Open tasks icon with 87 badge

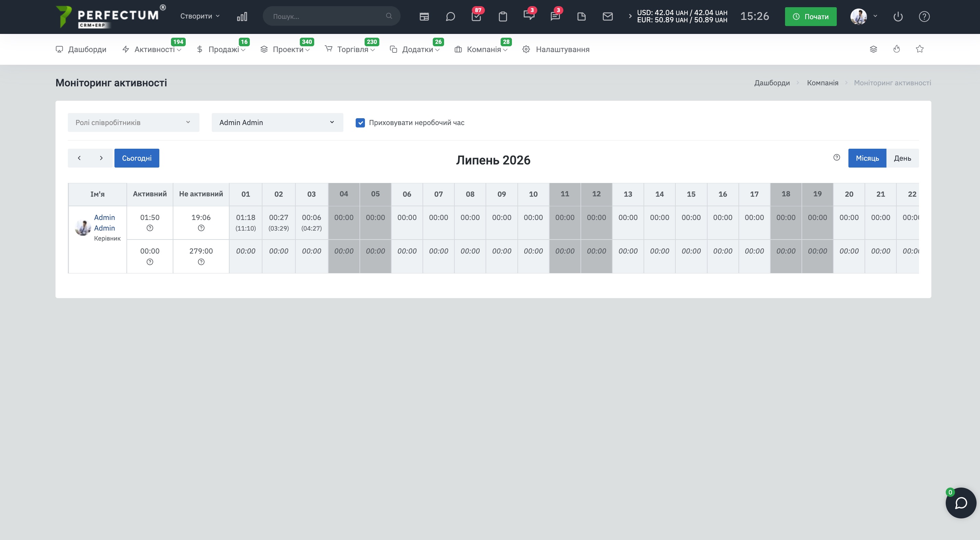click(476, 16)
